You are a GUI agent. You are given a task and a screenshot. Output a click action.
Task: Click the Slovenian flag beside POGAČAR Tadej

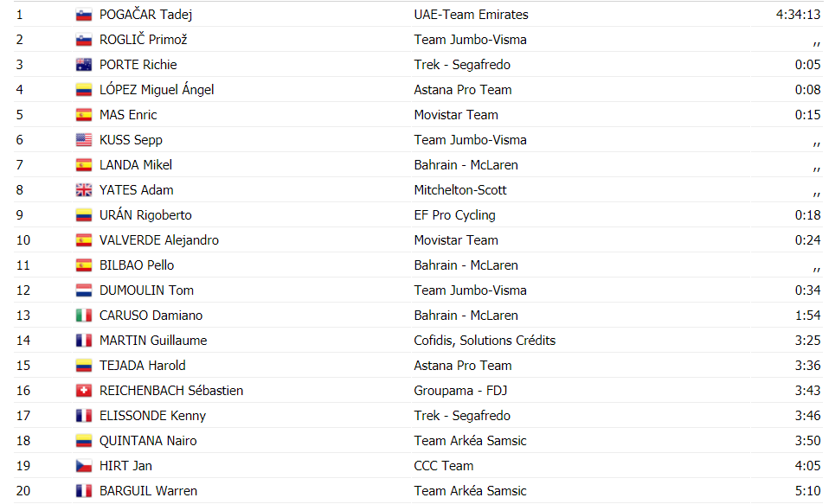point(84,15)
